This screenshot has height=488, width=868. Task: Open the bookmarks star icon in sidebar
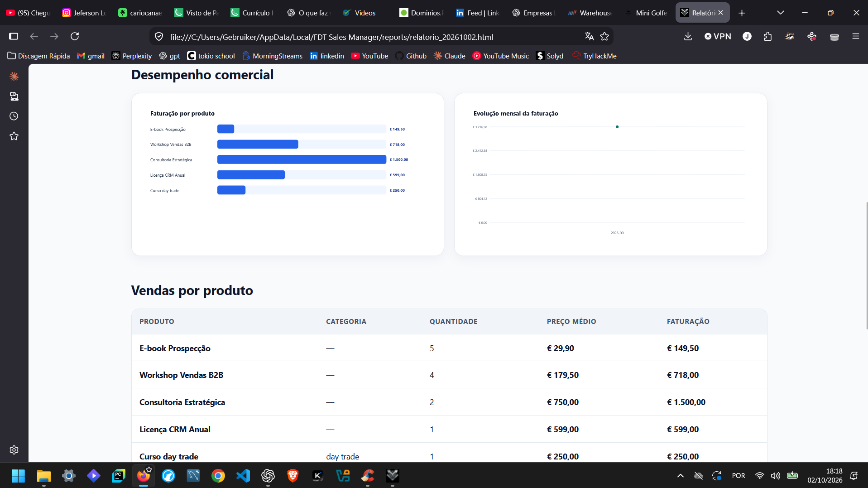14,136
